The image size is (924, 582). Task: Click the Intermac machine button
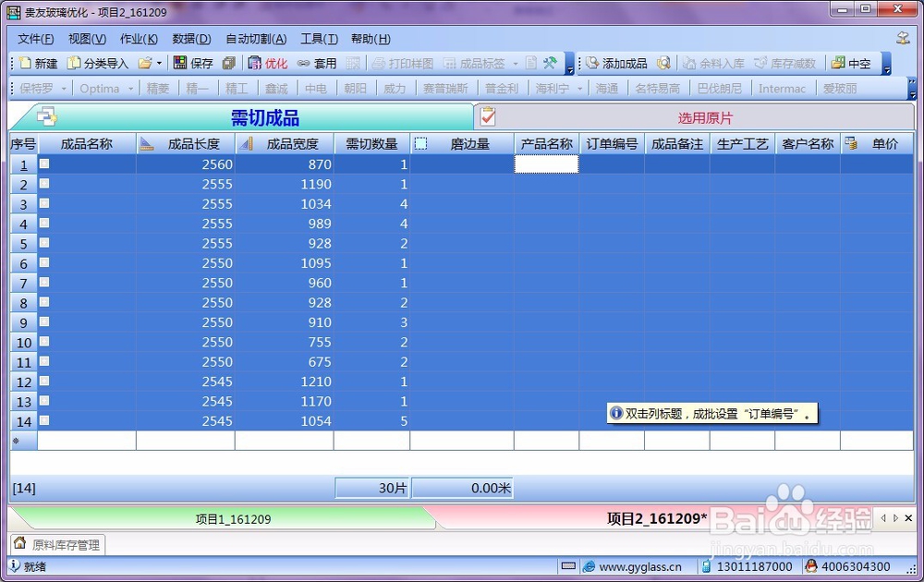click(782, 89)
